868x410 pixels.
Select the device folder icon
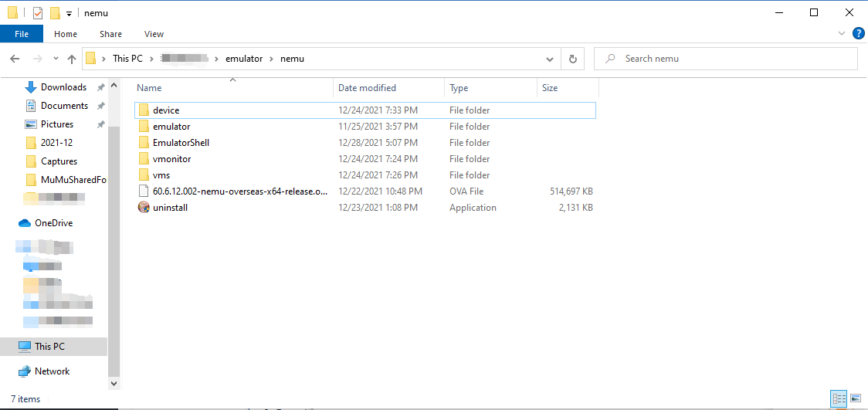[x=144, y=110]
